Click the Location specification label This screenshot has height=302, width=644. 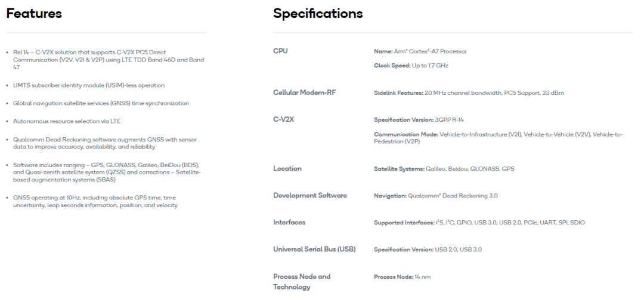coord(287,168)
